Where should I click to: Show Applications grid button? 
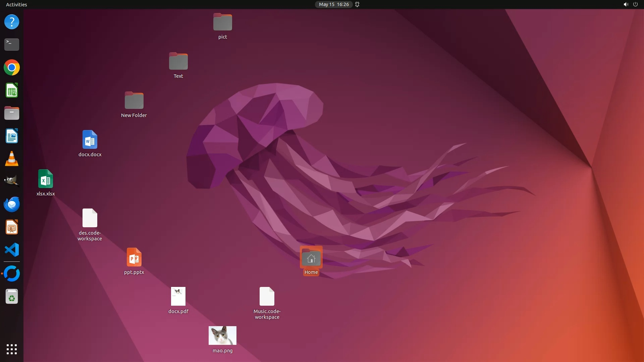coord(12,349)
